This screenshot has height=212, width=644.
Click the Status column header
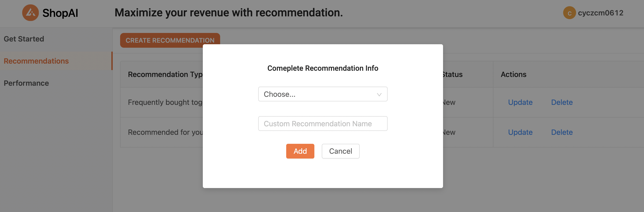tap(453, 74)
